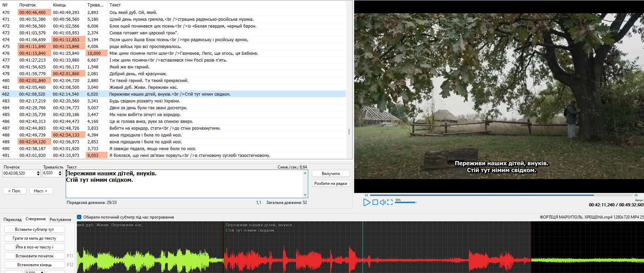Click 'Йти в поз-ю тексту і' button
Screen dimensions: 644x273
[34, 247]
